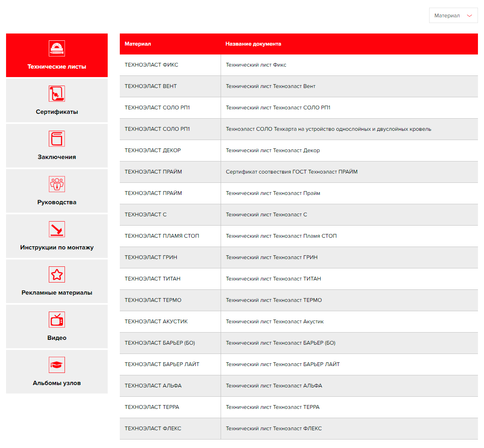The width and height of the screenshot is (484, 448).
Task: Select ТЕХНОЭЛАСТ С material cell
Action: pos(170,215)
